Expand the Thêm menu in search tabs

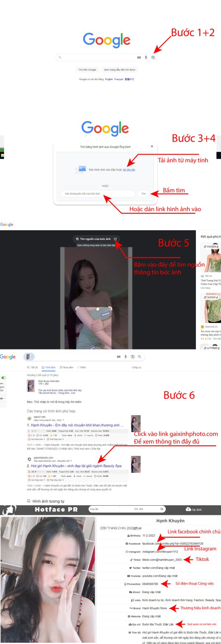click(x=81, y=367)
